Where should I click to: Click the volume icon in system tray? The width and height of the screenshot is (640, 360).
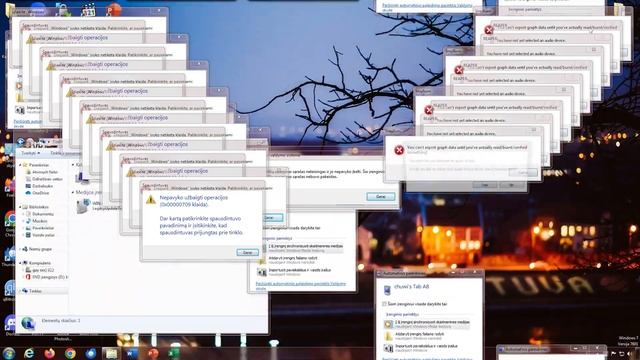pos(630,354)
